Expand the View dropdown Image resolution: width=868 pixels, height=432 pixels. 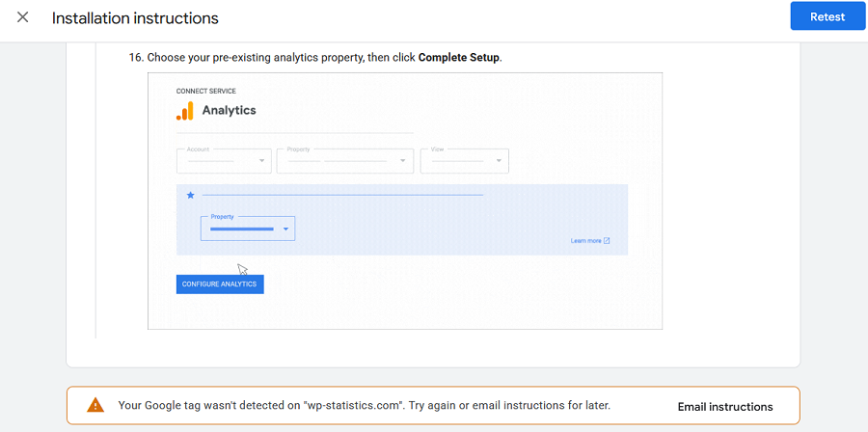click(465, 161)
